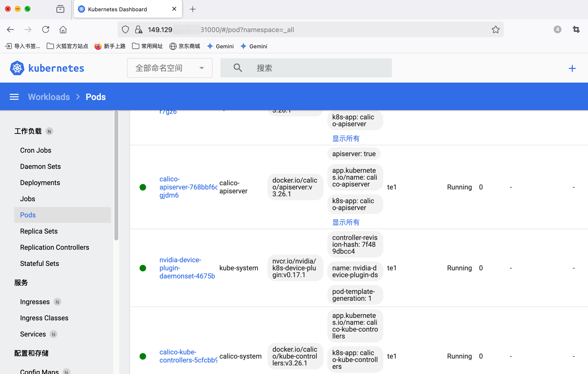
Task: Open the 火狐官方站点 bookmarks folder
Action: click(x=67, y=46)
